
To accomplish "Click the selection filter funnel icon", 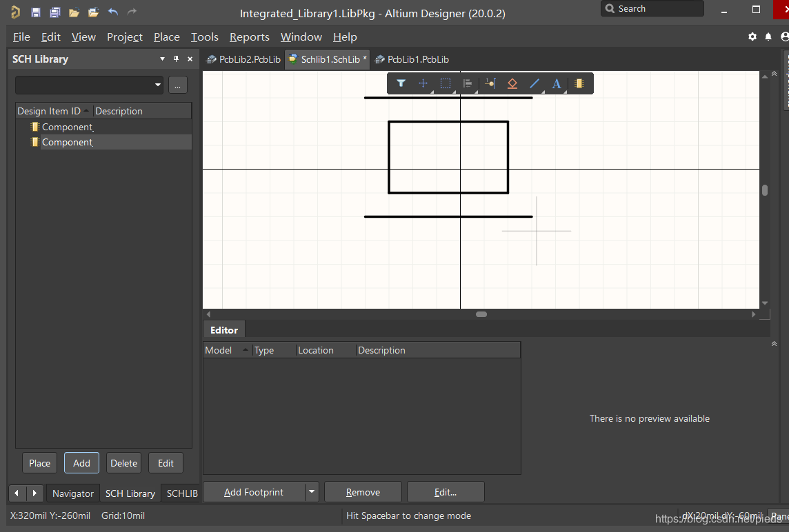I will 401,83.
